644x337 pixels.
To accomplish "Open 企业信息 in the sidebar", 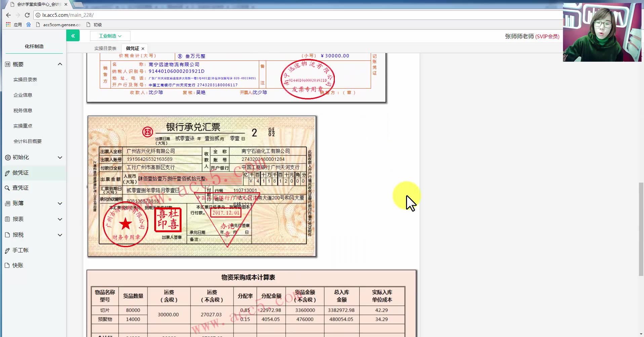I will (23, 95).
